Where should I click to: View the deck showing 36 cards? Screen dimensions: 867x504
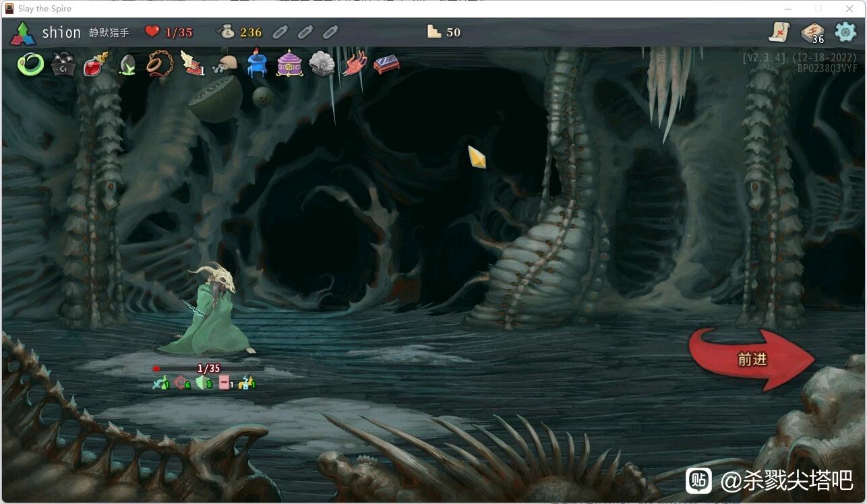[x=812, y=32]
